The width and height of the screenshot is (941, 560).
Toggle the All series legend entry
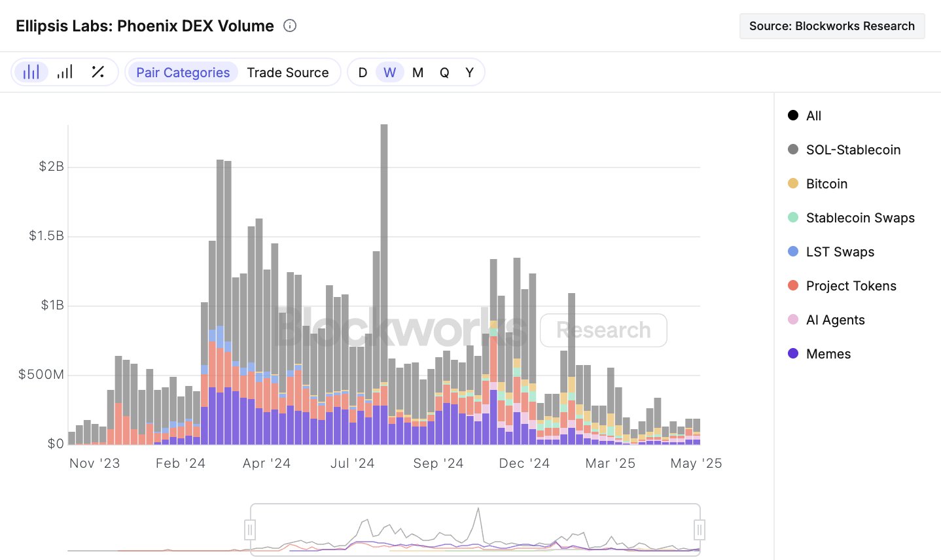[804, 116]
